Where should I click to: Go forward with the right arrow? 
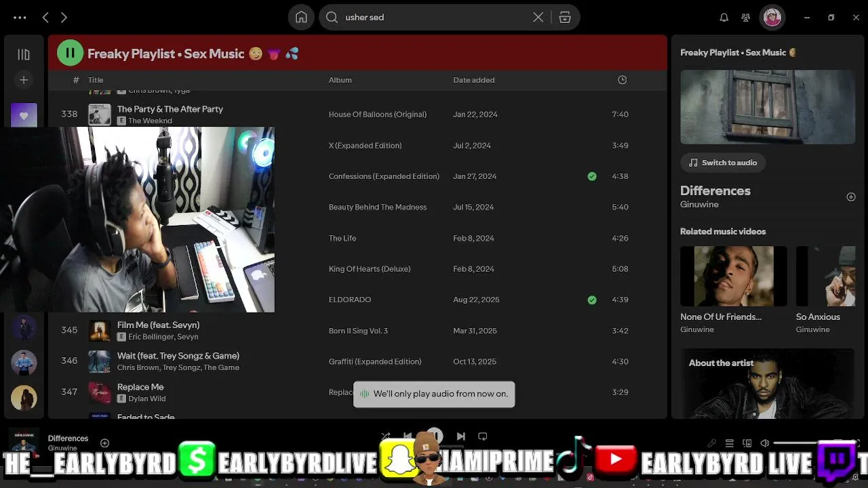(64, 18)
